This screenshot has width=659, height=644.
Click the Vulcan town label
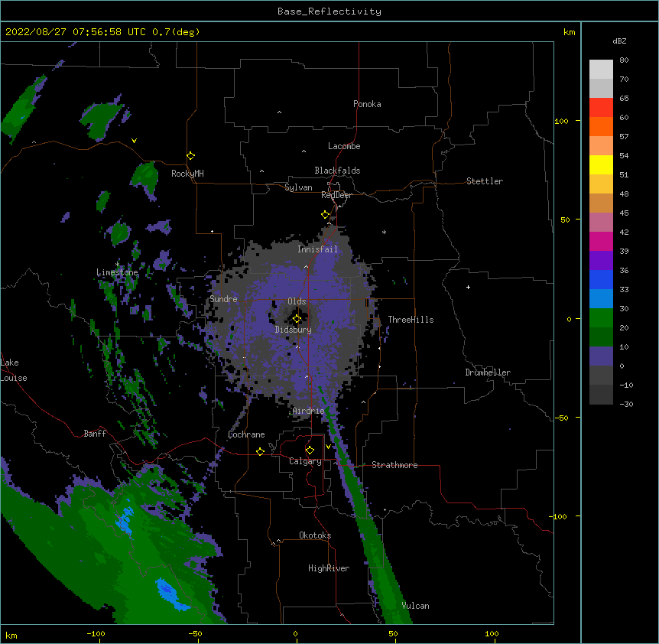[x=415, y=606]
